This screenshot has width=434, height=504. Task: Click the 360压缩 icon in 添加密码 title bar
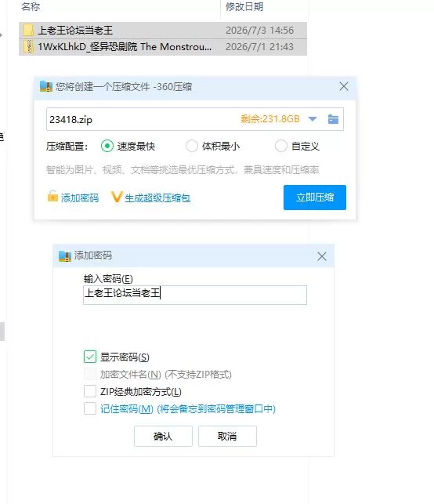point(65,256)
